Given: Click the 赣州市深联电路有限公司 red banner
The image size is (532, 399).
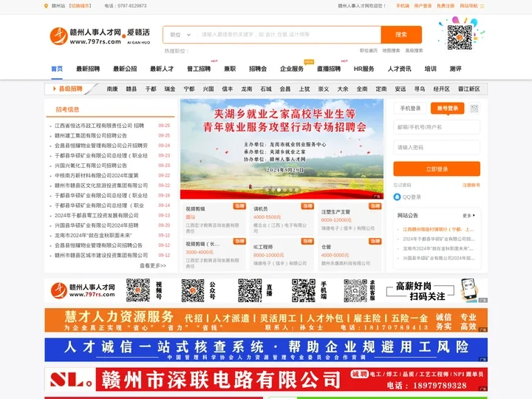Looking at the screenshot, I should 266,379.
